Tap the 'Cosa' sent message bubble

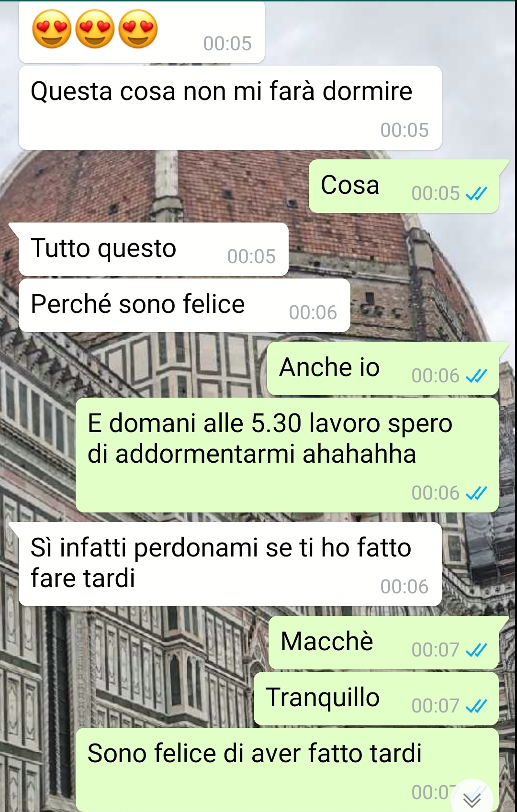404,186
